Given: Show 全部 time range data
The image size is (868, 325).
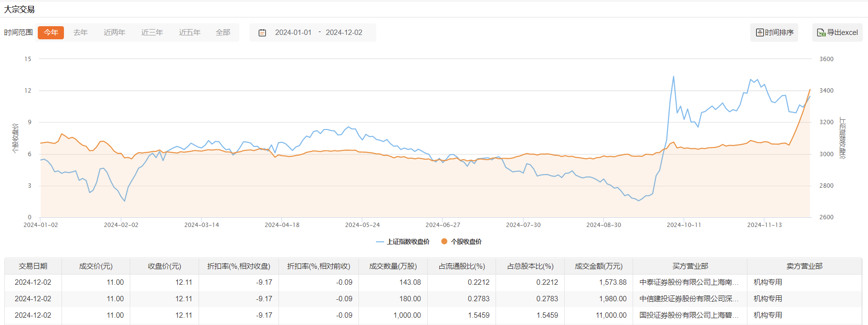Looking at the screenshot, I should [x=223, y=32].
